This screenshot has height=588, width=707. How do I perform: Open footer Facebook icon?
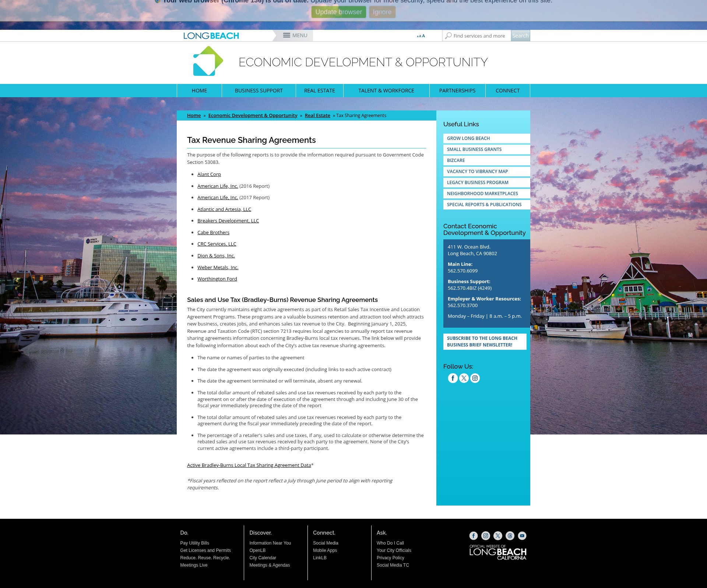(x=474, y=536)
